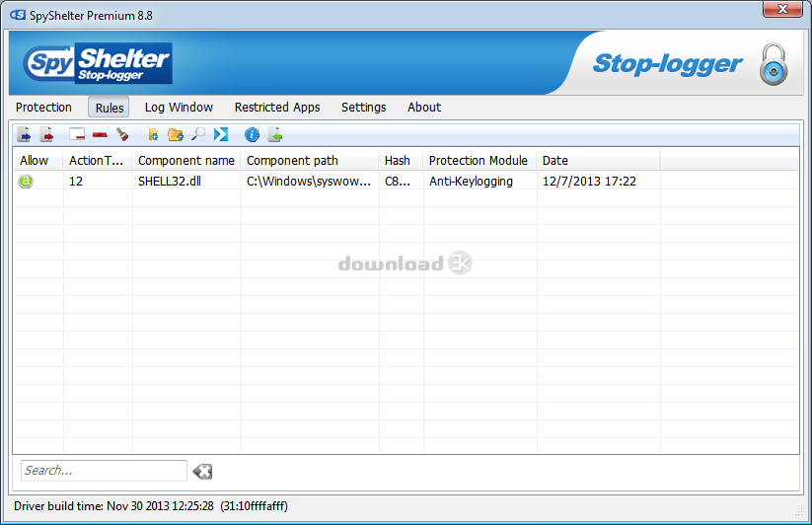Sort by the Component name column header

pos(186,161)
